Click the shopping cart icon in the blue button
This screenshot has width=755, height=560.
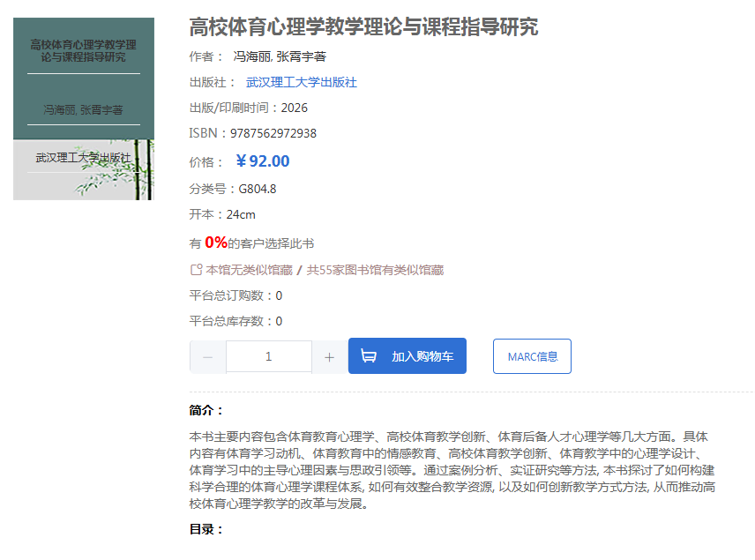(369, 355)
